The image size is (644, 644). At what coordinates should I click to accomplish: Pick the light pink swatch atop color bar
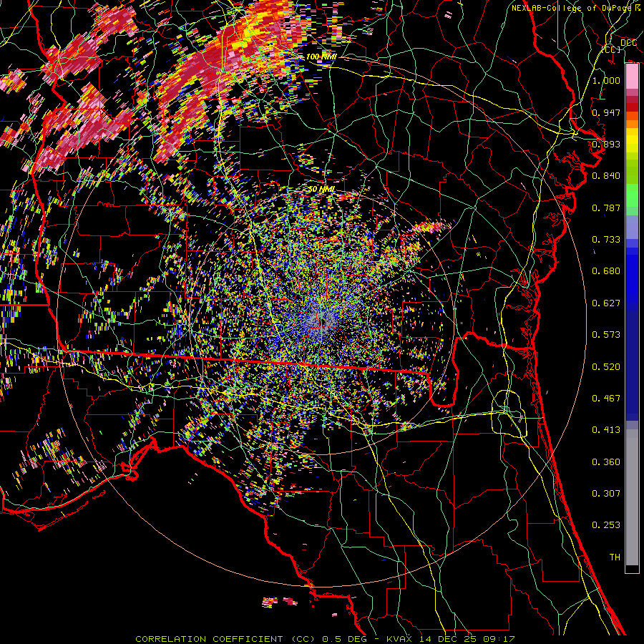tap(632, 76)
